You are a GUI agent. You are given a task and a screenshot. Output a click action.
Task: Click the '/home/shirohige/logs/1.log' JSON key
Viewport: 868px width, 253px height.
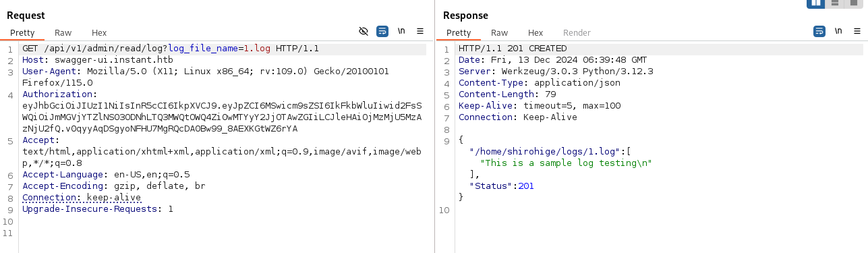point(545,151)
